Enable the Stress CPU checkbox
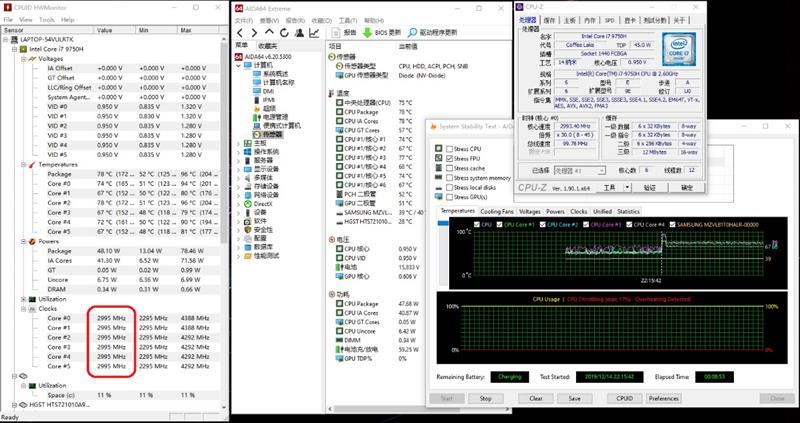 [449, 149]
